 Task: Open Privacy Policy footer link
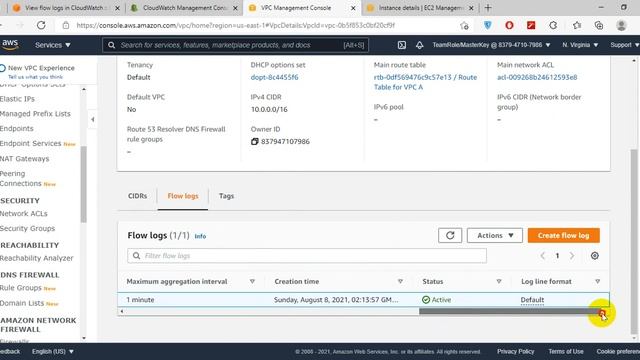click(x=516, y=351)
